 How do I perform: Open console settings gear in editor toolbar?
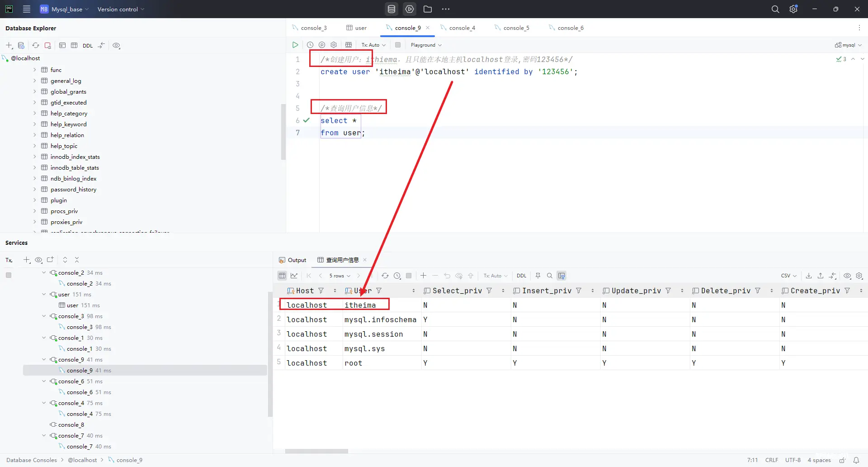[x=334, y=45]
